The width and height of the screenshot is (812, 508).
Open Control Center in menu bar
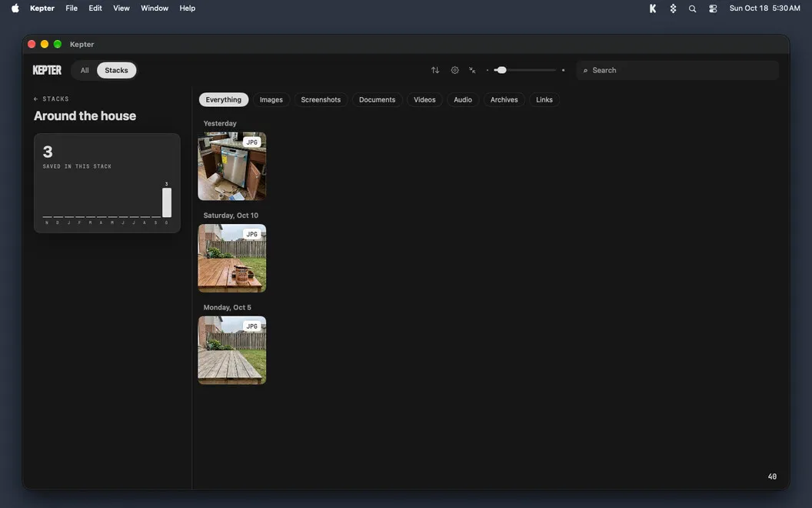(713, 8)
